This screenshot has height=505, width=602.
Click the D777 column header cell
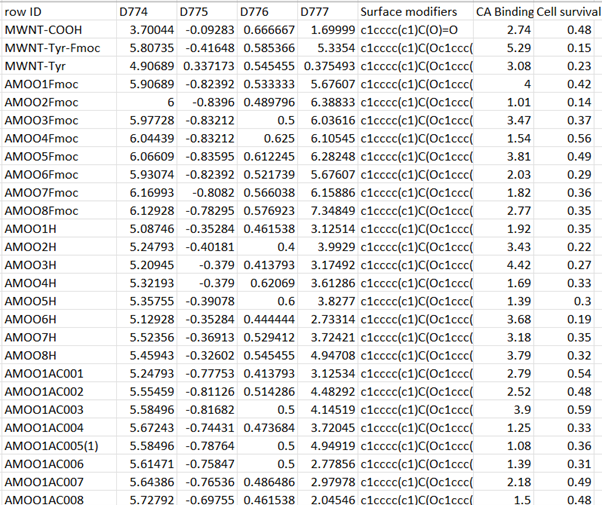[x=328, y=12]
